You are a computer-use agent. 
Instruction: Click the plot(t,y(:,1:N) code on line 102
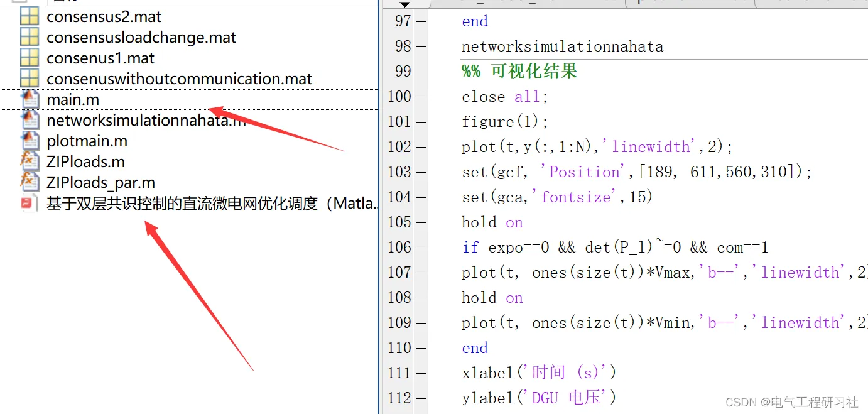coord(597,147)
